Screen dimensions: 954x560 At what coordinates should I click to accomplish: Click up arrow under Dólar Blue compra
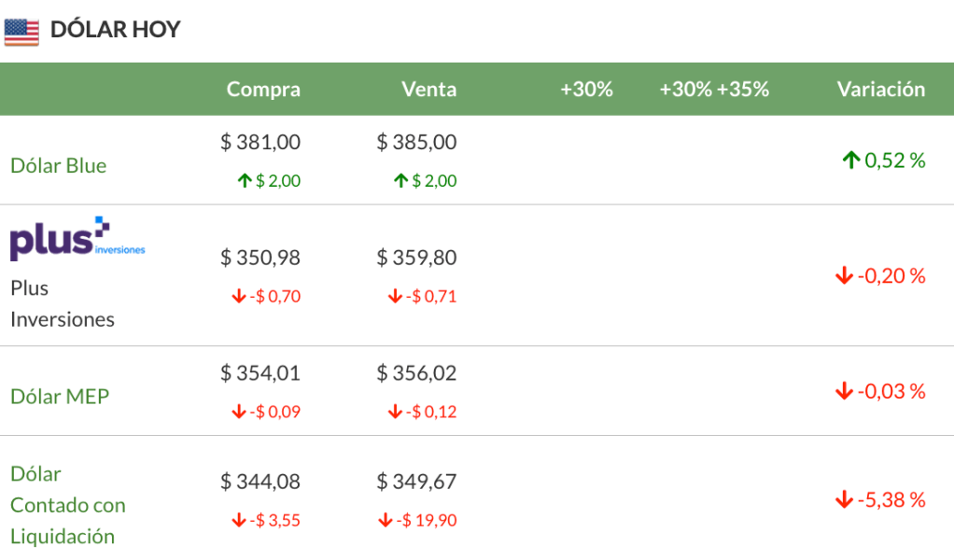(x=245, y=181)
